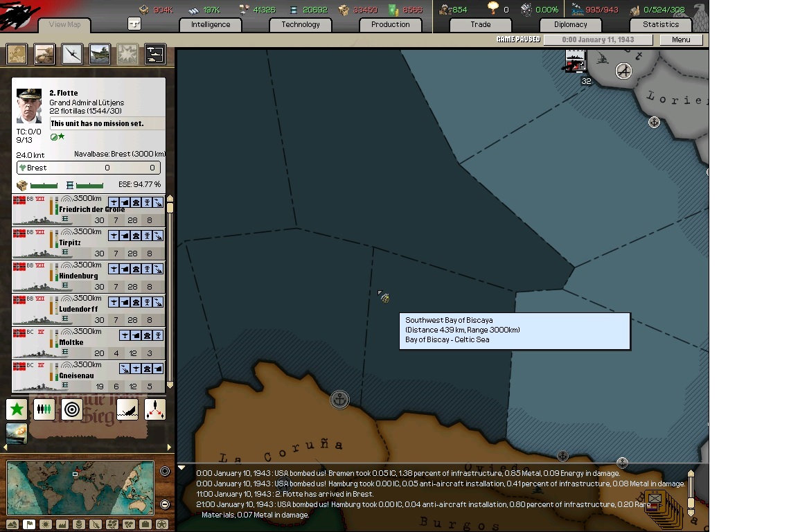Expand the message log triangle arrow

tap(182, 468)
